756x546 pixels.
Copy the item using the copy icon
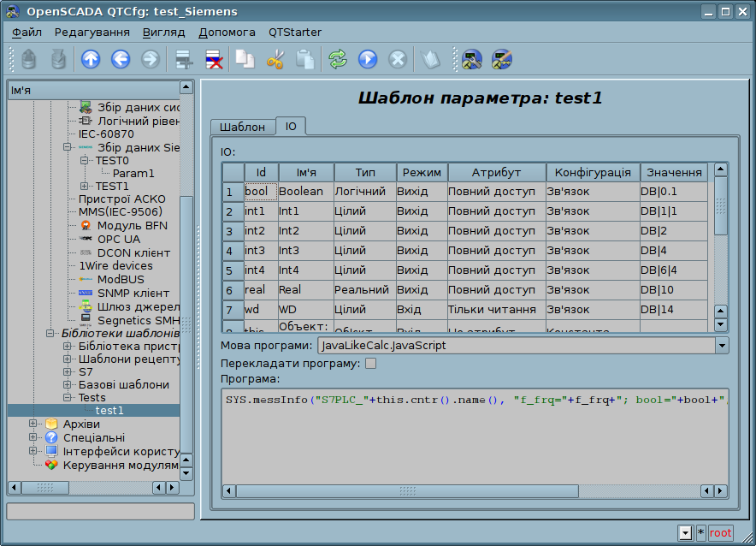pyautogui.click(x=245, y=59)
